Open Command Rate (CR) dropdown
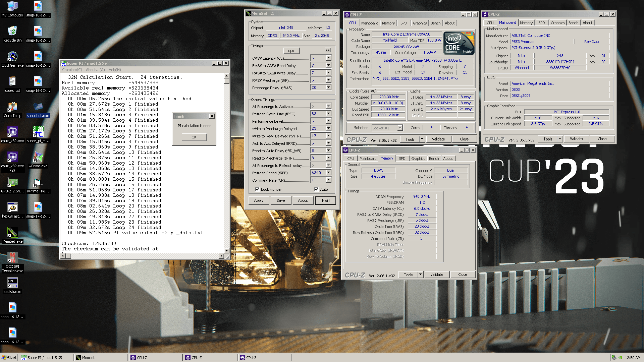Viewport: 644px width, 362px height. (328, 180)
